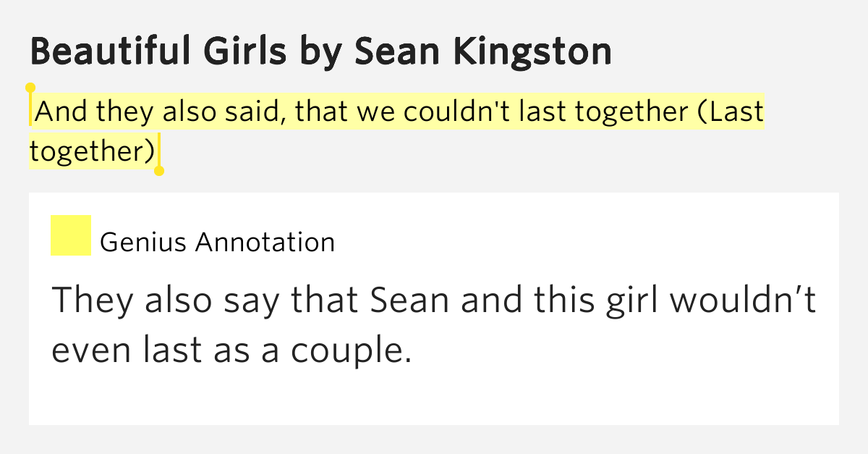Click "even last as a couple." line
This screenshot has height=454, width=868.
tap(231, 351)
